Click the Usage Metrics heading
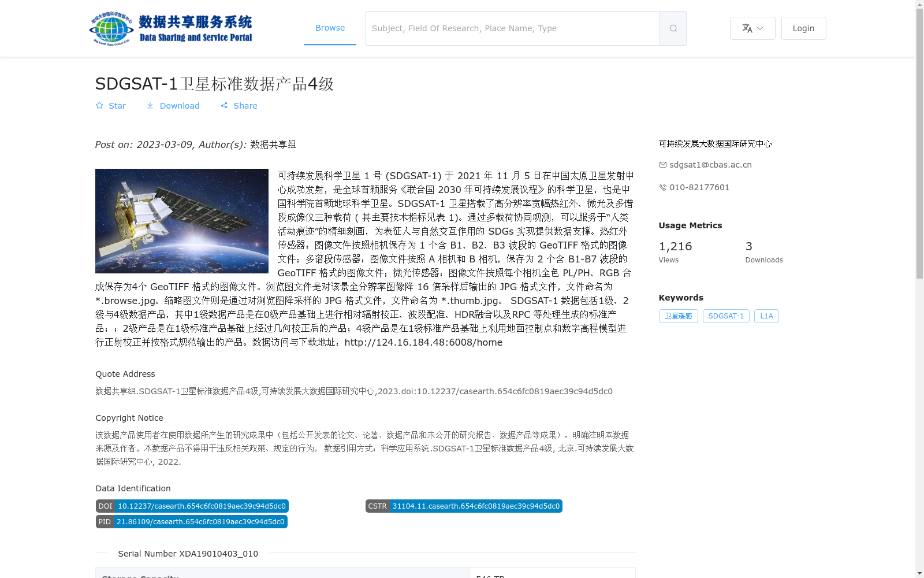924x578 pixels. coord(690,225)
